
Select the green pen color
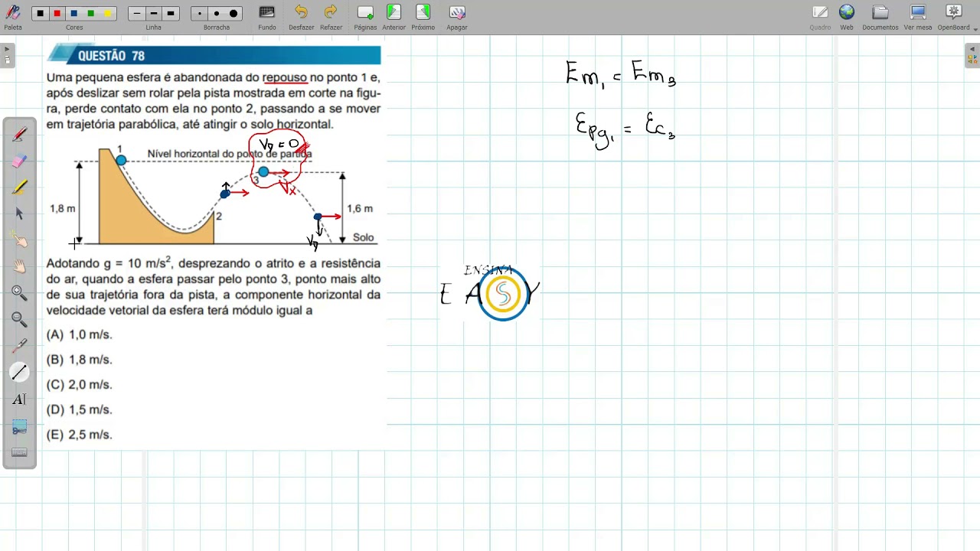click(91, 14)
